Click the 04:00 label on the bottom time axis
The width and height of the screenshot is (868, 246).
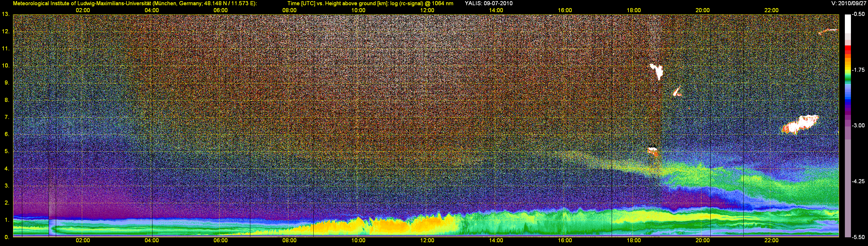[x=152, y=241]
